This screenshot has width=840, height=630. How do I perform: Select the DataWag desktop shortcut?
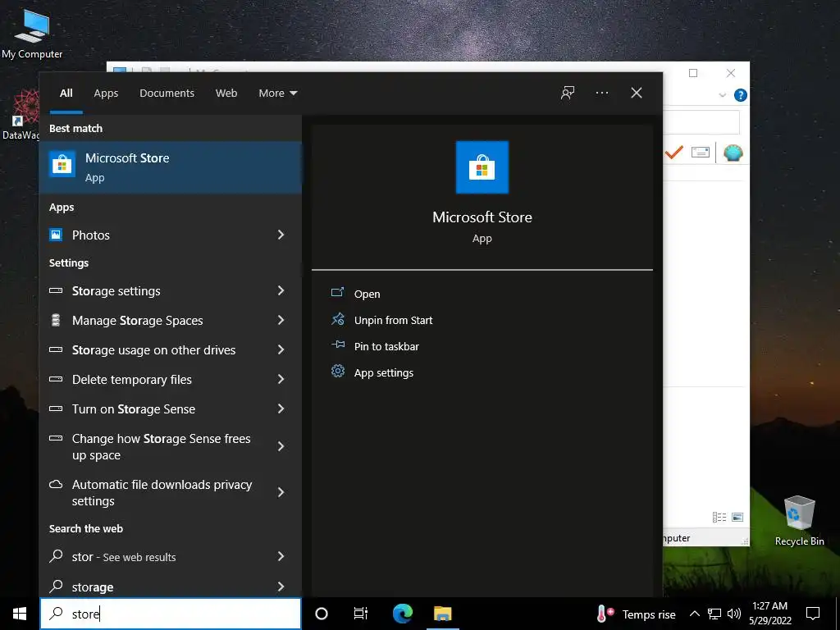click(x=20, y=115)
